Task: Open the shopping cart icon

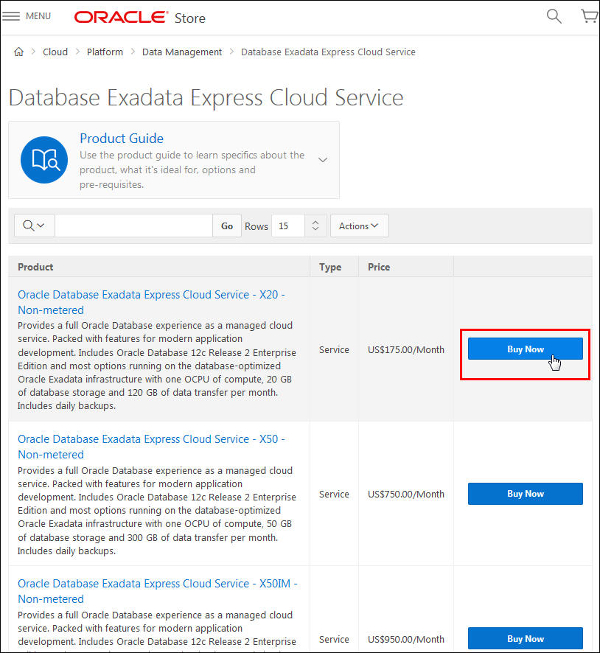Action: pos(590,16)
